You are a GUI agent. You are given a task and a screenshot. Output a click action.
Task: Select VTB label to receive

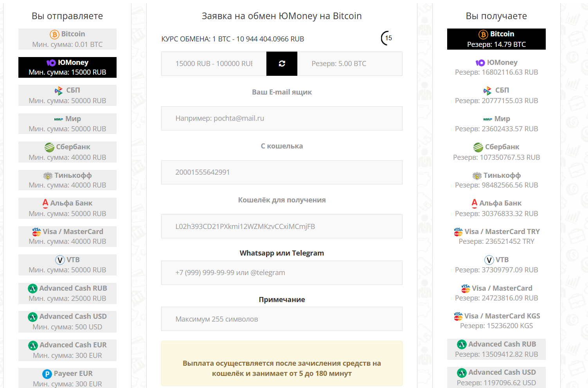502,260
